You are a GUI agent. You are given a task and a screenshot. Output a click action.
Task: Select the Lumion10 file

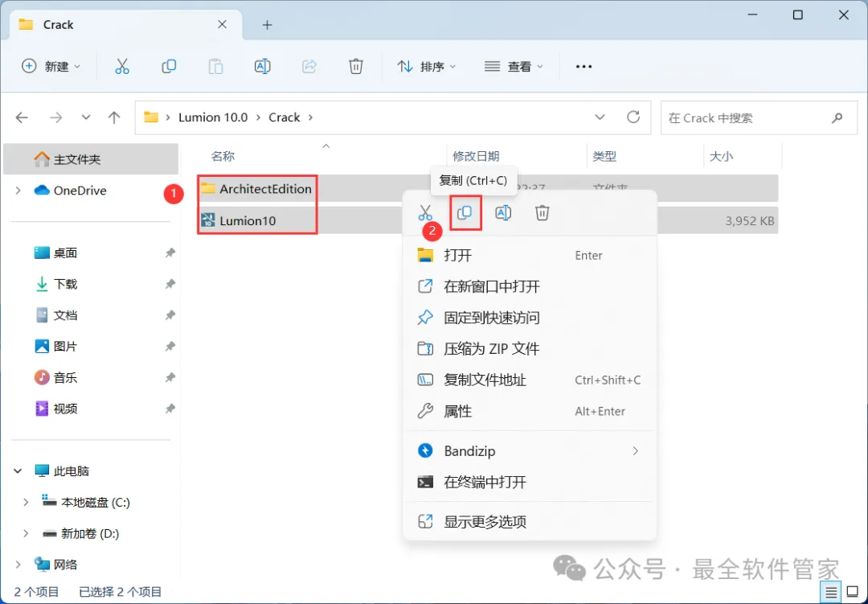coord(248,220)
